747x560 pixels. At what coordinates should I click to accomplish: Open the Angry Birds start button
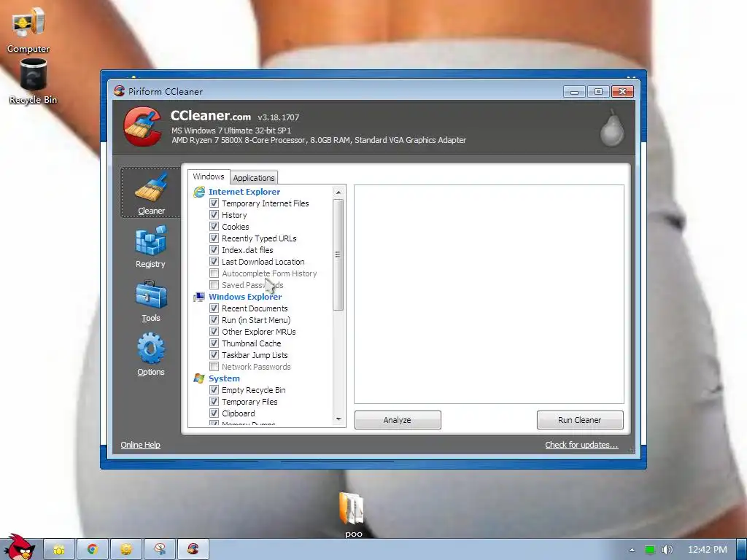tap(18, 548)
